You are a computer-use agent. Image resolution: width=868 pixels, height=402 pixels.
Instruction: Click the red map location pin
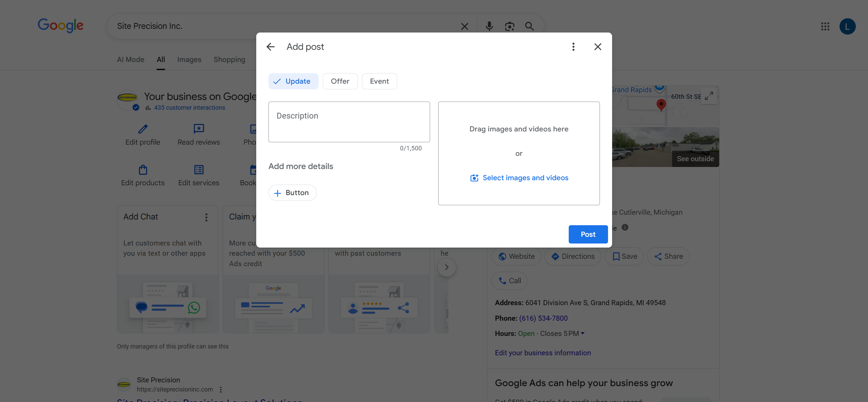click(x=661, y=105)
